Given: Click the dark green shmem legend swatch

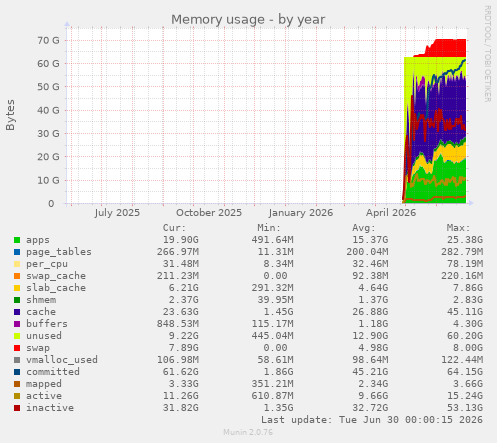Looking at the screenshot, I should pyautogui.click(x=17, y=300).
